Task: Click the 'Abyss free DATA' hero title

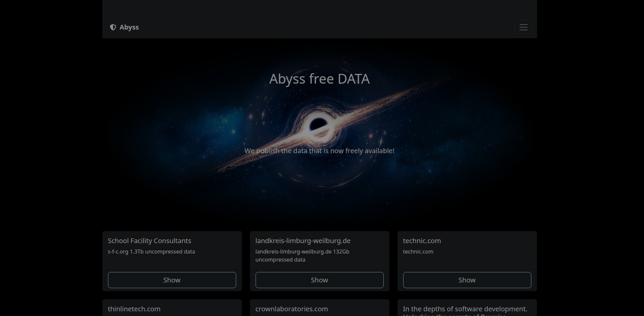Action: click(319, 79)
